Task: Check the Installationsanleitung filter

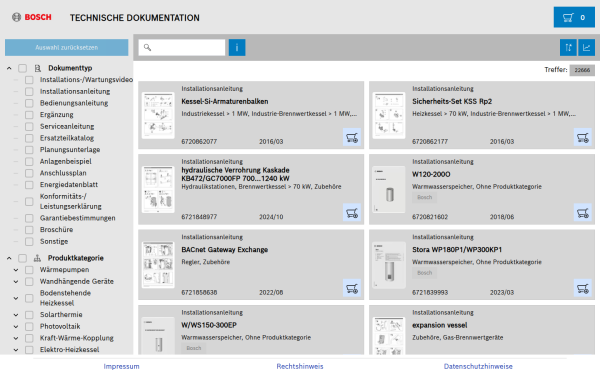Action: click(29, 91)
